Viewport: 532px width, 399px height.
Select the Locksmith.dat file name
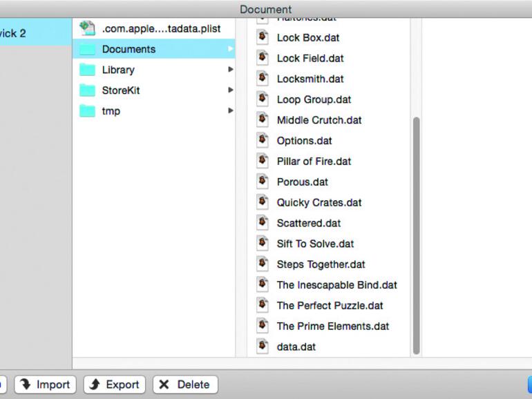coord(310,79)
